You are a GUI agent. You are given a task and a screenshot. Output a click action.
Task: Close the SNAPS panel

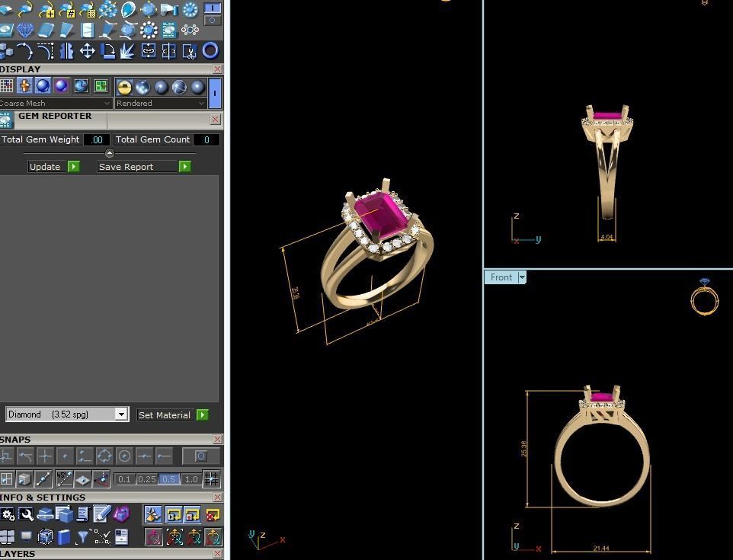coord(217,440)
